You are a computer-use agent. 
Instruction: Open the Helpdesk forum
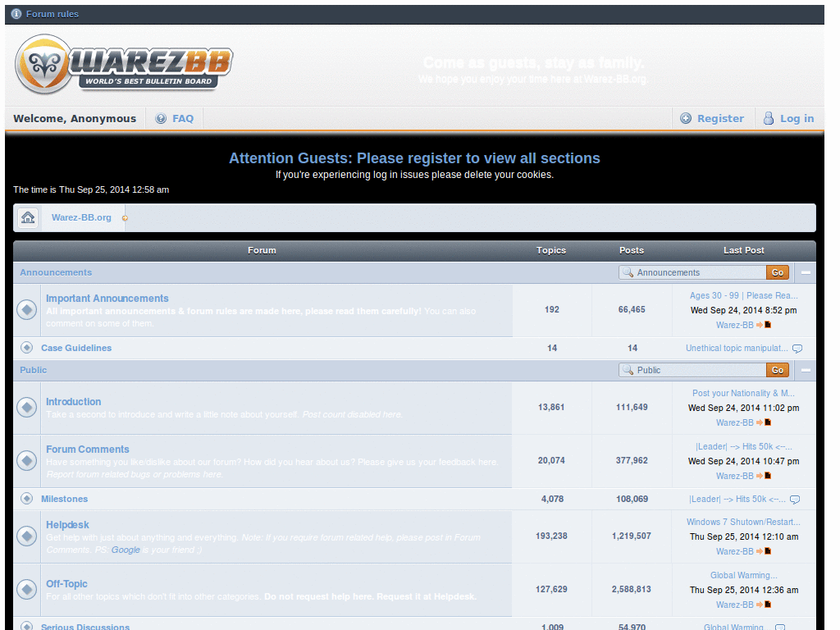pos(67,525)
